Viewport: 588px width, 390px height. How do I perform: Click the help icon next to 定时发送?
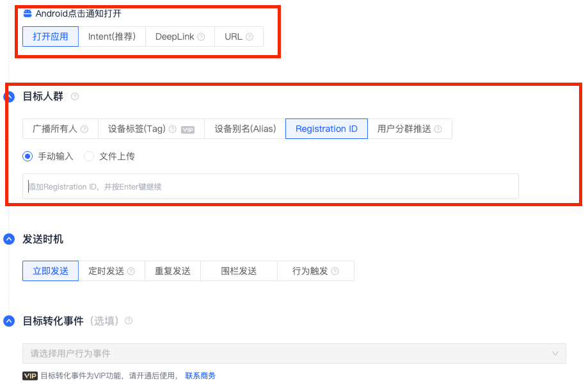point(131,272)
